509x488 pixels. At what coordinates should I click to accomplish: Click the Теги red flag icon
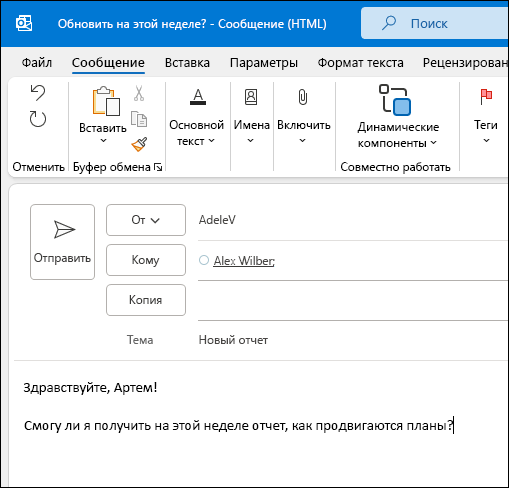pyautogui.click(x=486, y=97)
